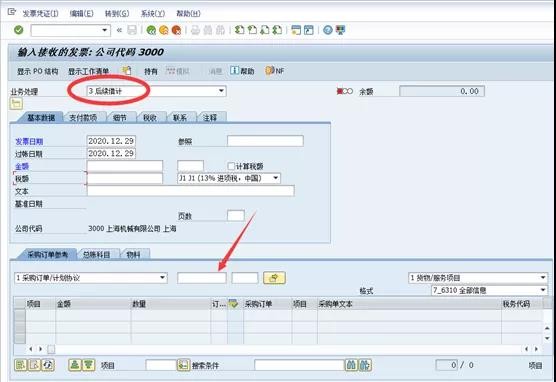The width and height of the screenshot is (556, 382).
Task: Click the binoculars find icon at bottom
Action: pos(351,365)
